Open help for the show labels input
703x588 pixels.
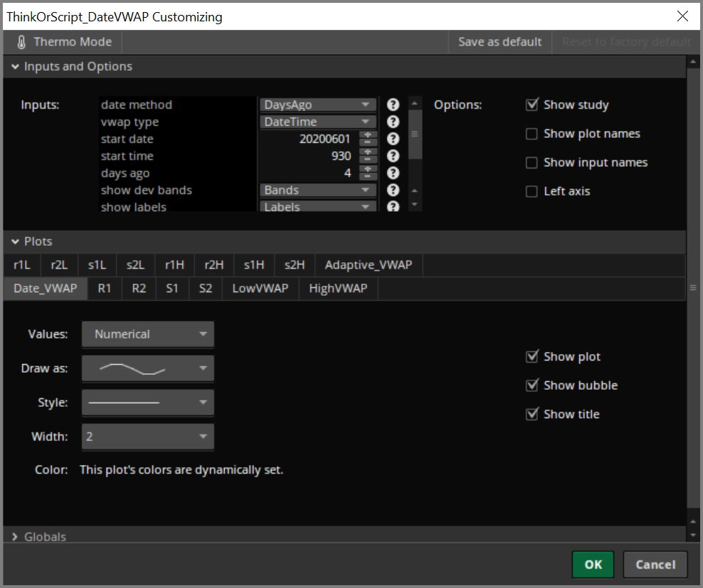393,206
